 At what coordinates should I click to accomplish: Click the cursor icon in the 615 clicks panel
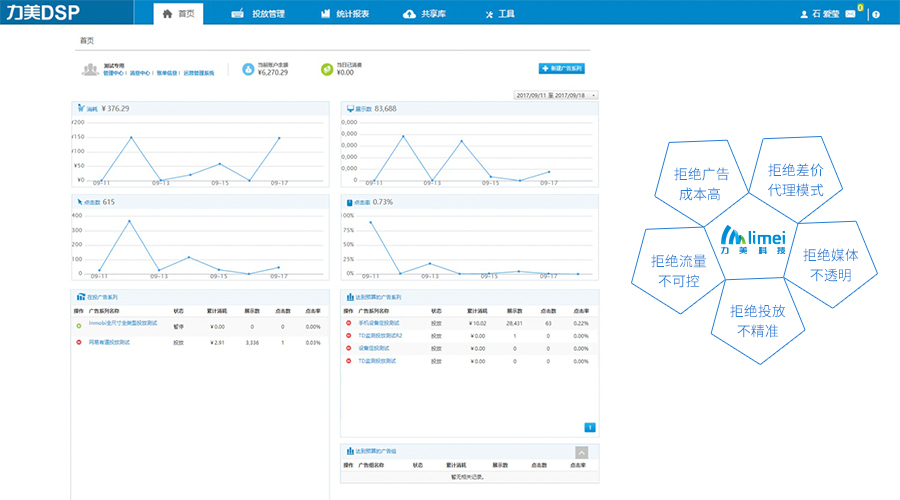pyautogui.click(x=80, y=202)
